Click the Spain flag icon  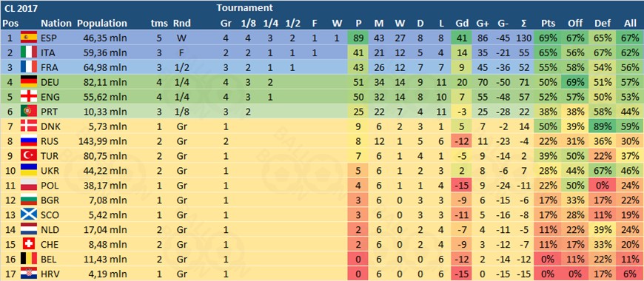(x=29, y=38)
